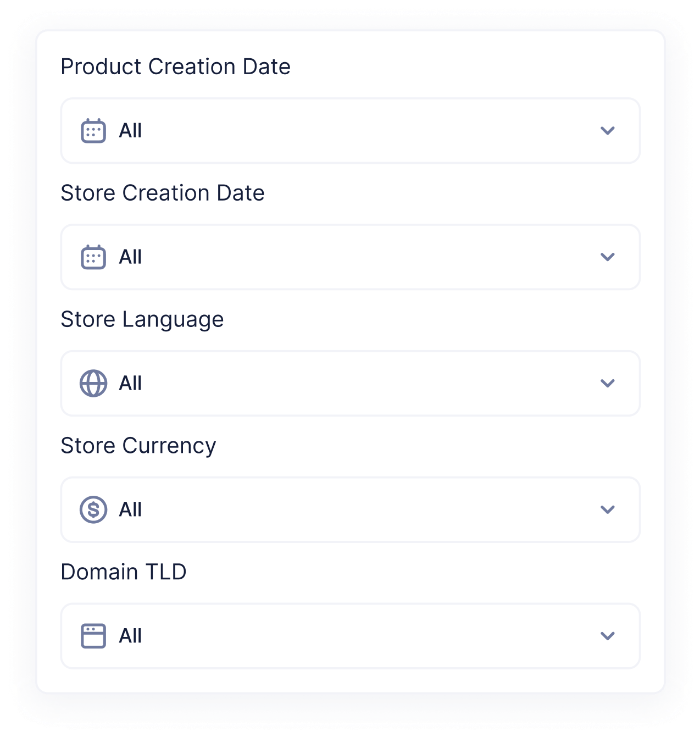Expand Domain TLD using its chevron arrow
The height and width of the screenshot is (748, 700).
(607, 635)
